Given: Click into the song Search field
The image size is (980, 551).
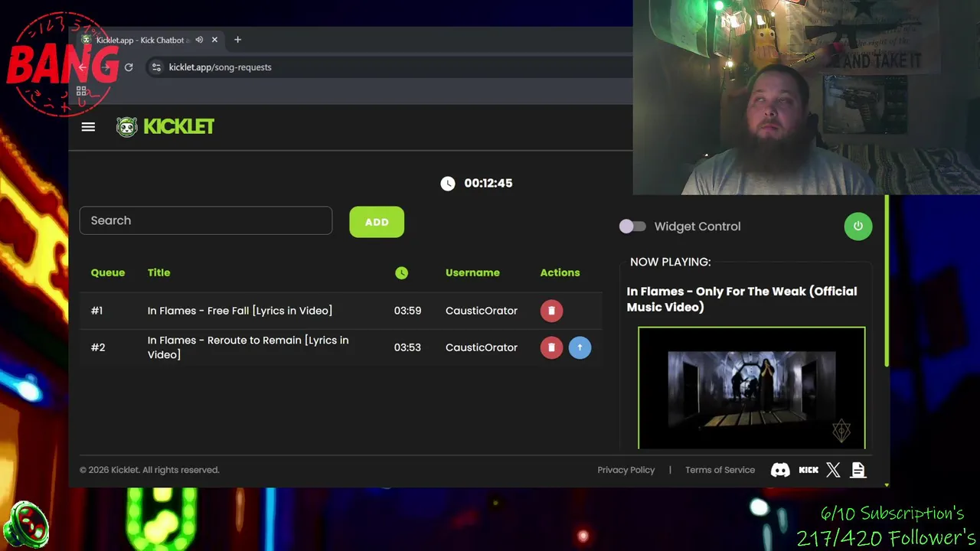Looking at the screenshot, I should point(206,220).
